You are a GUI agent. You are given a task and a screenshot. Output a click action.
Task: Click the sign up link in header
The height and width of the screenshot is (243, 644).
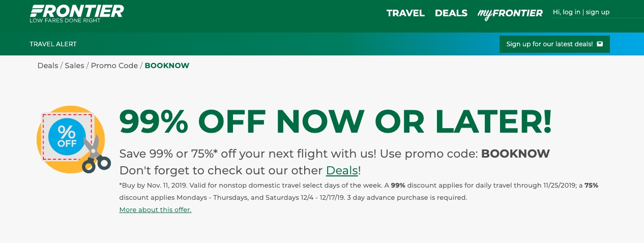(x=597, y=12)
